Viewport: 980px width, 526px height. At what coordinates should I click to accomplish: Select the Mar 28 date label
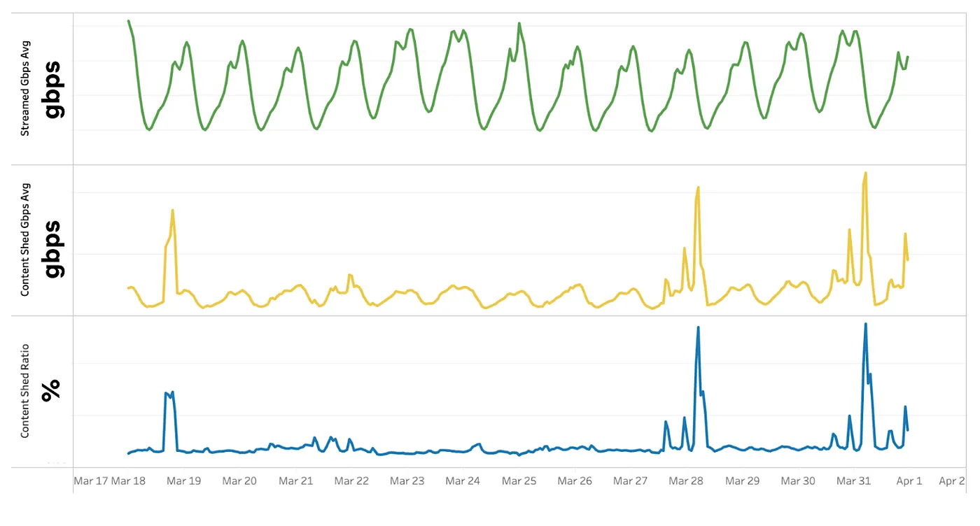click(686, 481)
